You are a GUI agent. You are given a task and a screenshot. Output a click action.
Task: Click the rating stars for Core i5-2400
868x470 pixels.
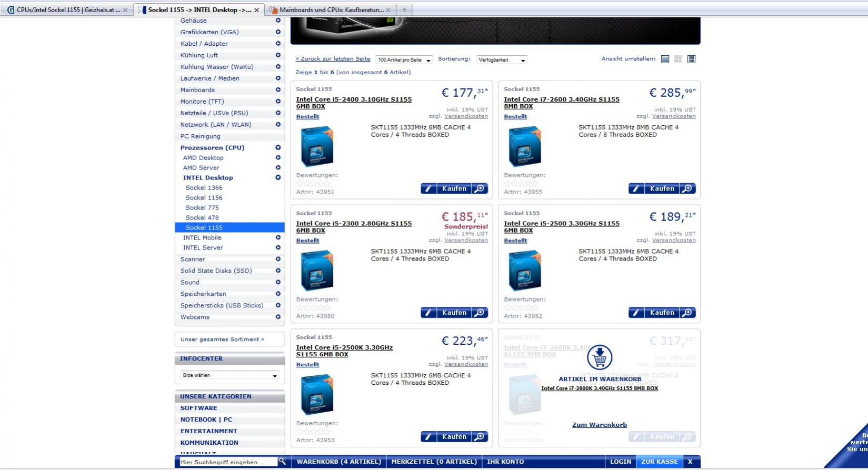coord(313,184)
